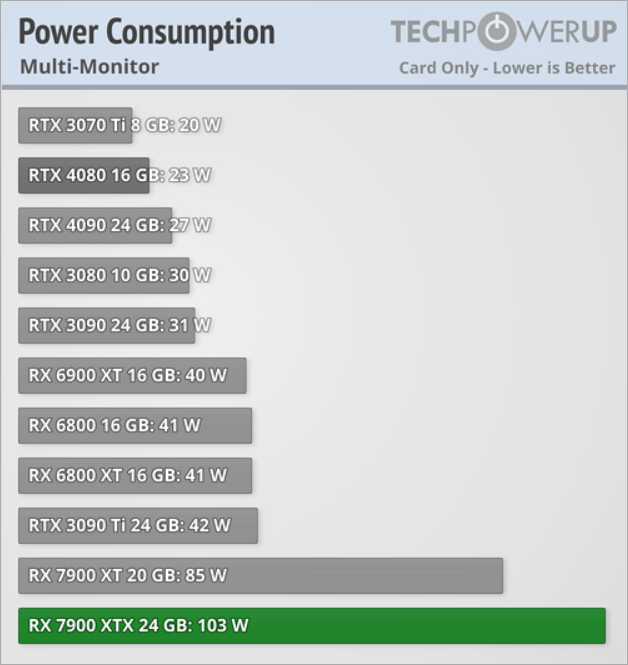
Task: Click the Power Consumption chart title
Action: point(146,32)
